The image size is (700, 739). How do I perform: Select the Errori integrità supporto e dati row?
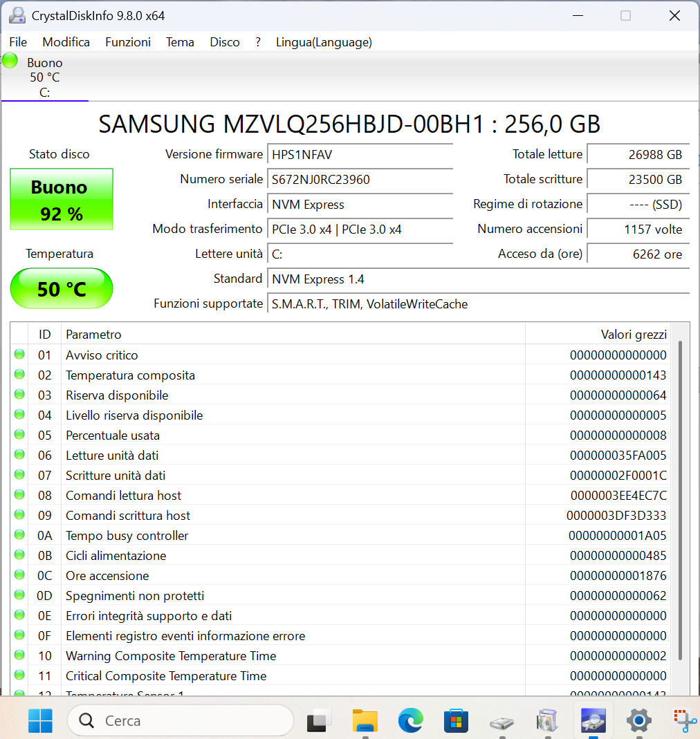(340, 615)
